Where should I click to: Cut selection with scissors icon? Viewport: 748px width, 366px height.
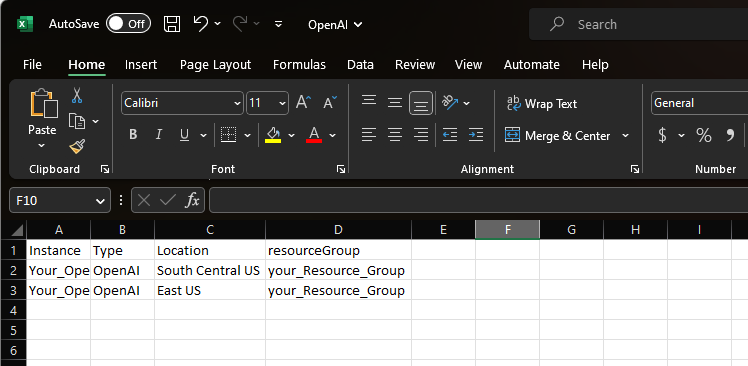tap(77, 95)
